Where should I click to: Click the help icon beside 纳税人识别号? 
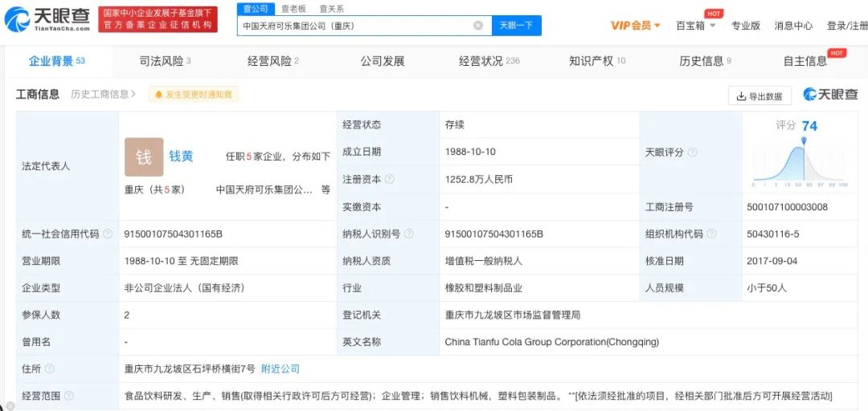pos(408,234)
